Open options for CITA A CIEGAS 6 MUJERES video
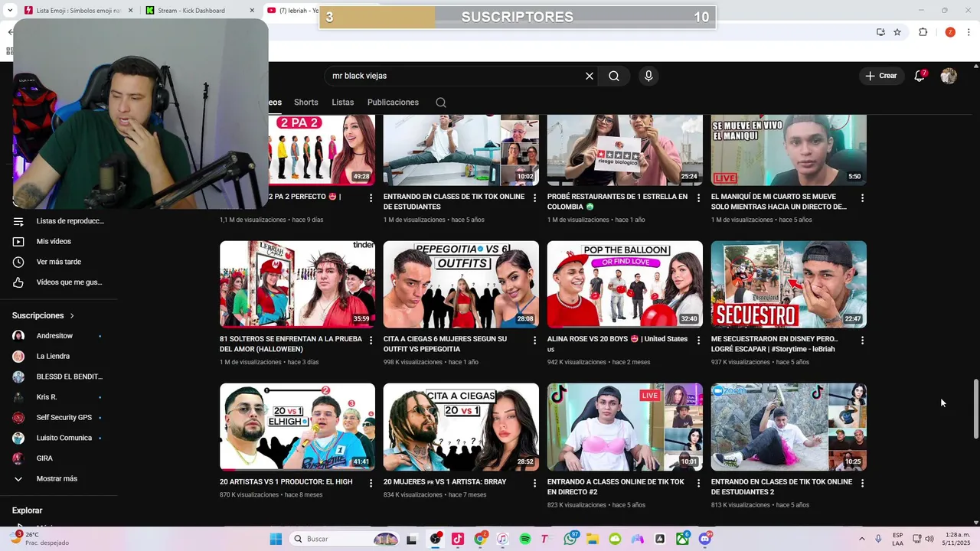980x551 pixels. point(535,340)
